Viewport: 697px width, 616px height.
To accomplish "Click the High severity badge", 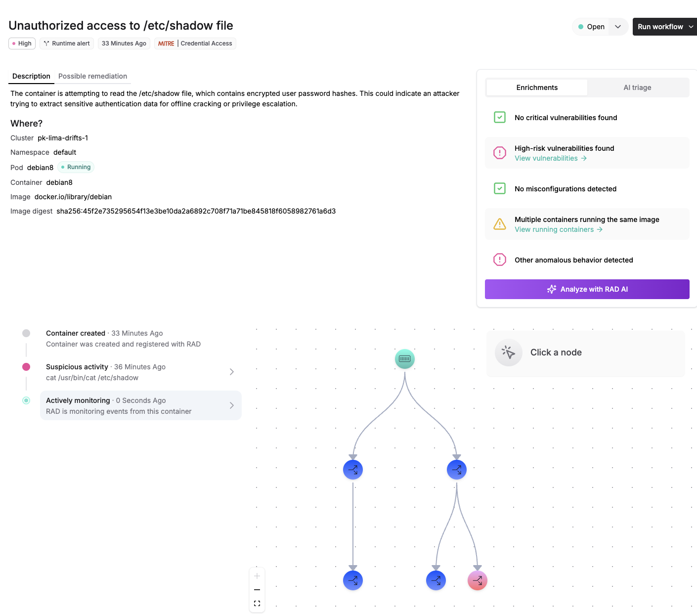I will (22, 44).
